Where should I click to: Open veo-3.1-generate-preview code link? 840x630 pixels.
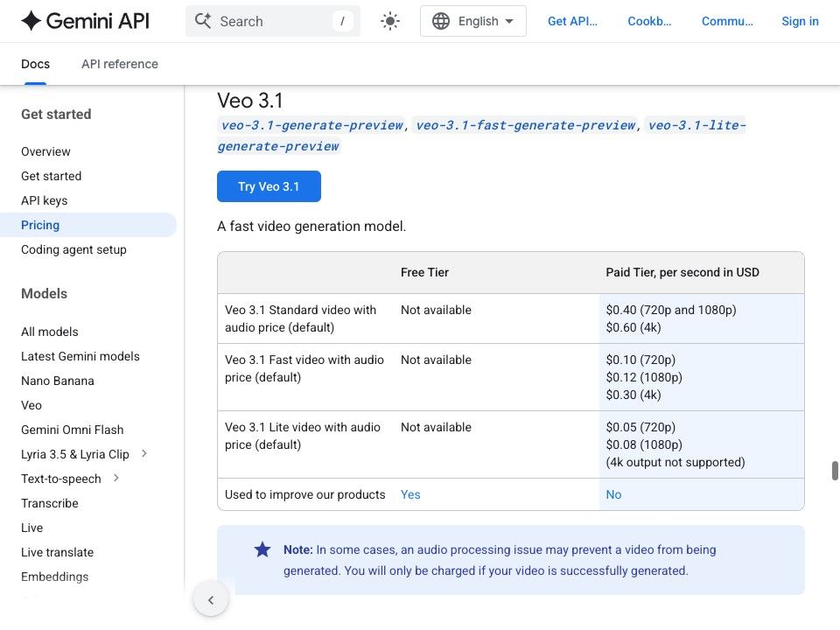pos(311,125)
